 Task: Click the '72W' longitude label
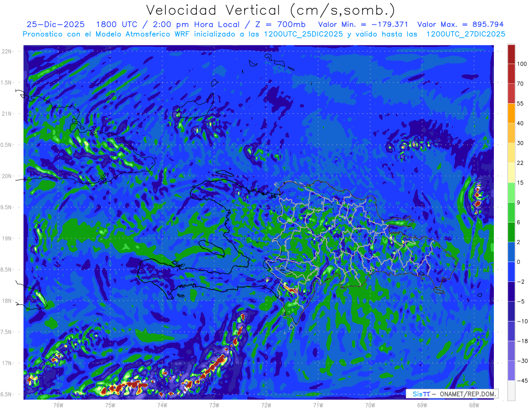pyautogui.click(x=266, y=405)
